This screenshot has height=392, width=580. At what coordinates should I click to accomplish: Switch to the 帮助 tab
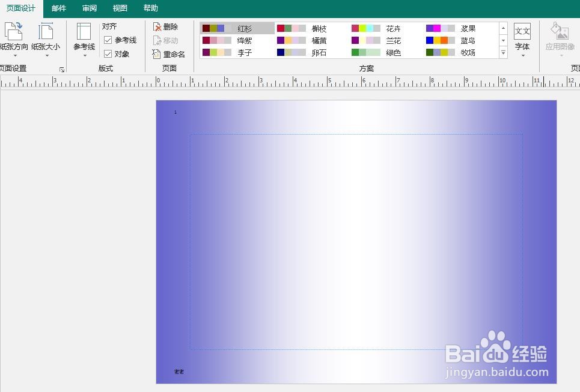pyautogui.click(x=150, y=8)
